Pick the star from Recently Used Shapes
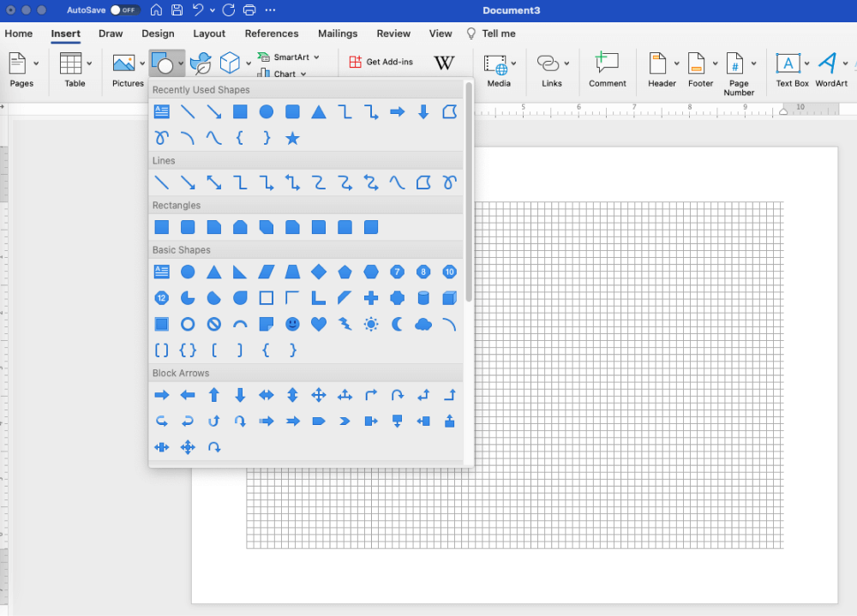The height and width of the screenshot is (616, 857). 292,137
